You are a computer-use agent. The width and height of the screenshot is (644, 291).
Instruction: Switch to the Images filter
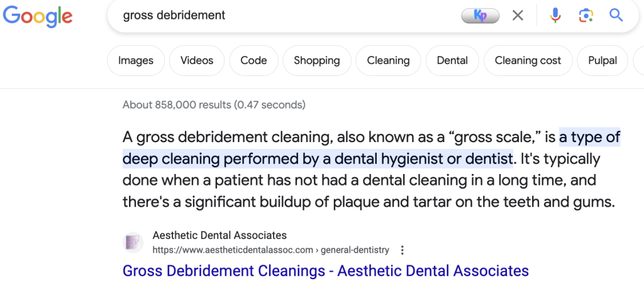pos(136,61)
